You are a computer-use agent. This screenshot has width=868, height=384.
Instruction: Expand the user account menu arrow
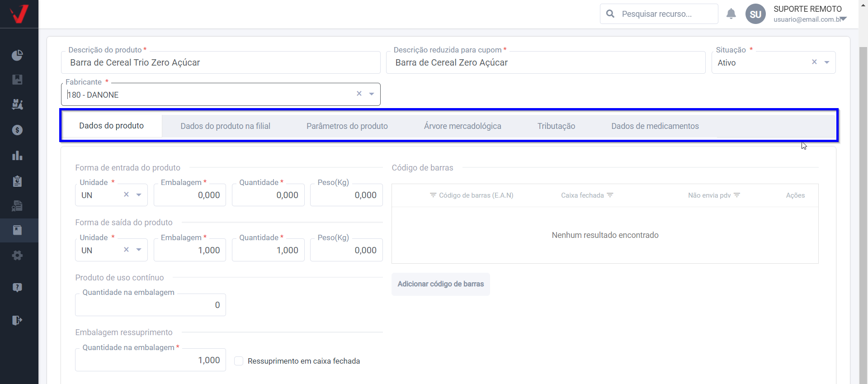[x=843, y=19]
